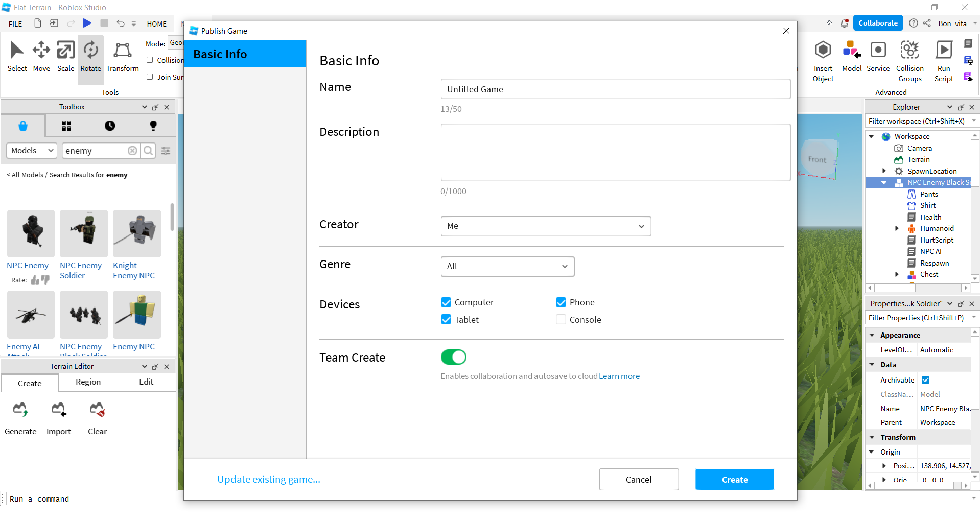Click the Clear terrain icon
The width and height of the screenshot is (980, 523).
point(97,410)
